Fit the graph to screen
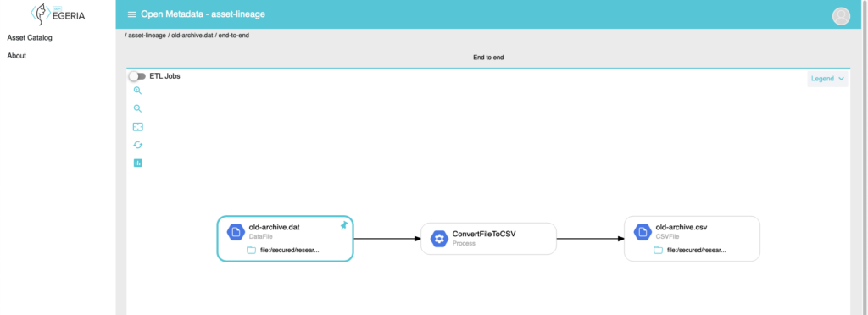 [138, 127]
